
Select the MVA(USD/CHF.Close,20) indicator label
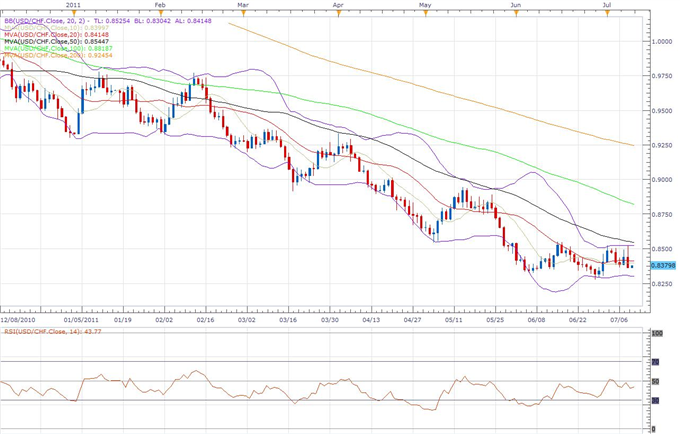tap(56, 34)
